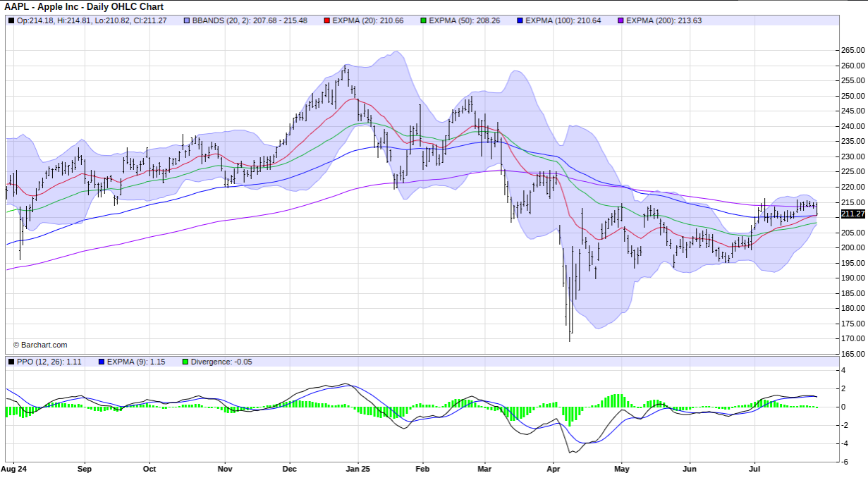Click the OHLC values text 'Op:214.18, Hi:214.81'
Viewport: 868px width, 485px height.
pyautogui.click(x=54, y=20)
